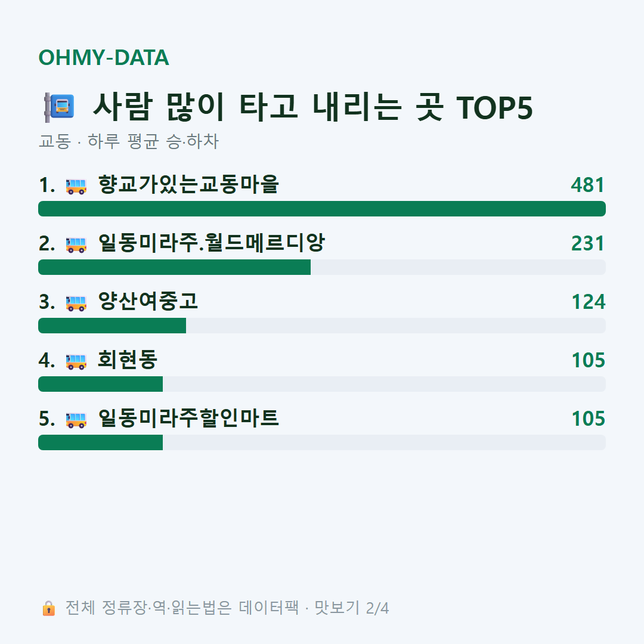644x644 pixels.
Task: Click the title 사람 많이 타고 내리는 곳 TOP5
Action: [x=313, y=107]
